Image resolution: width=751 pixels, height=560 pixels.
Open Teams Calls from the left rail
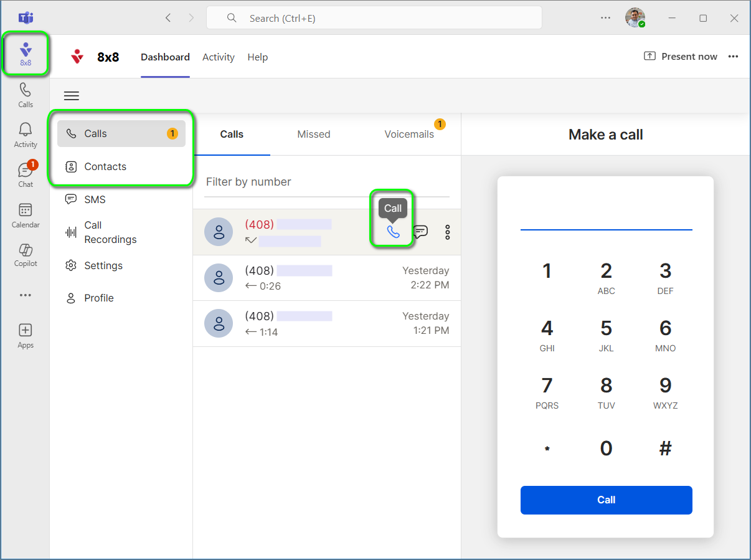26,95
